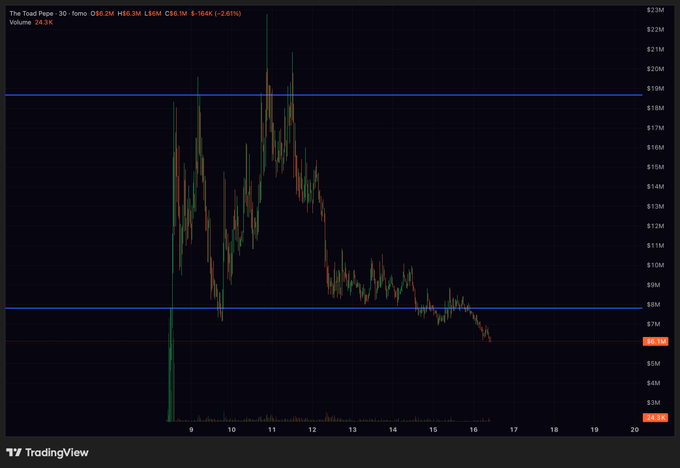Click the "$7M" price axis label

point(654,324)
